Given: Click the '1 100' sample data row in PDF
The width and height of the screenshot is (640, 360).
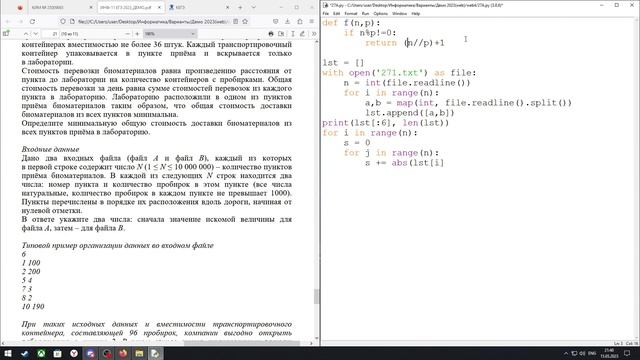Looking at the screenshot, I should click(x=31, y=262).
